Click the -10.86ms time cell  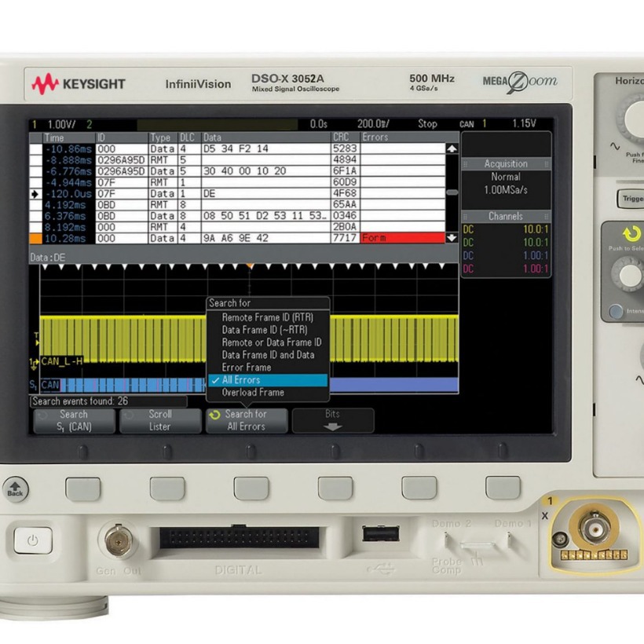68,149
